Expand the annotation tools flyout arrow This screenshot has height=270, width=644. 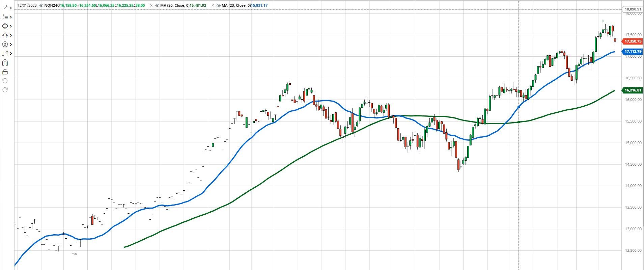coord(11,17)
